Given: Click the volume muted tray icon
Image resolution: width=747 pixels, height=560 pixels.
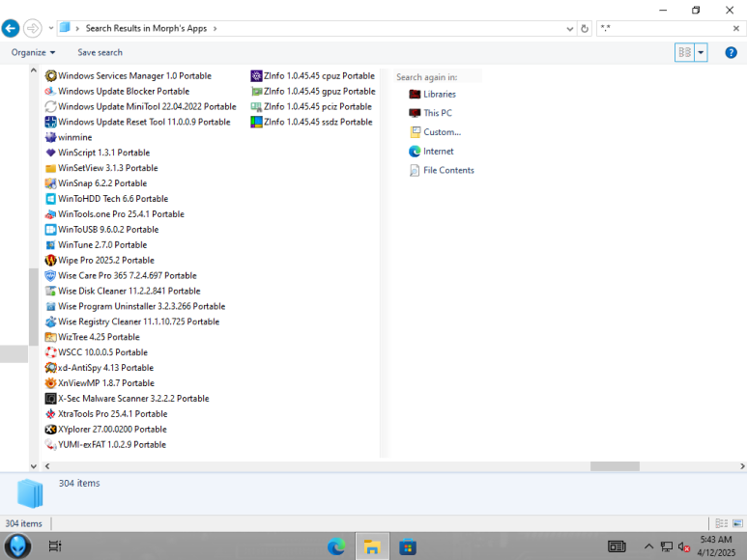Looking at the screenshot, I should [683, 547].
